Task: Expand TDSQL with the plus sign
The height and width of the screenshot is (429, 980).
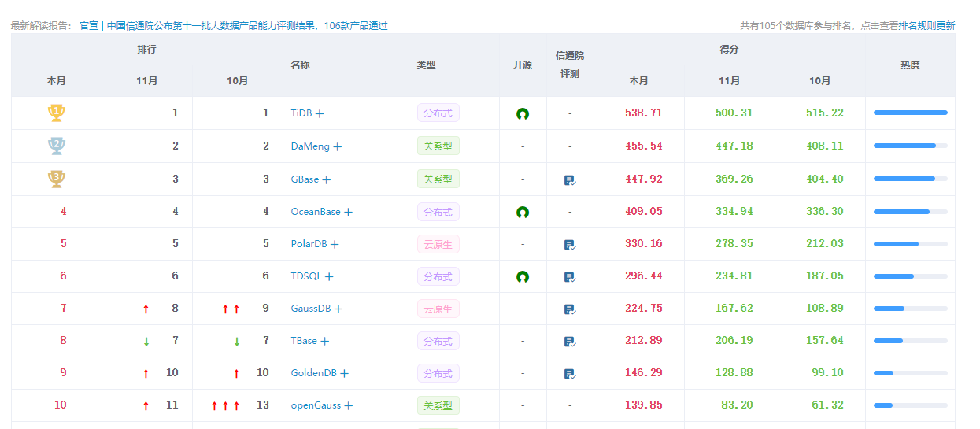Action: click(x=329, y=277)
